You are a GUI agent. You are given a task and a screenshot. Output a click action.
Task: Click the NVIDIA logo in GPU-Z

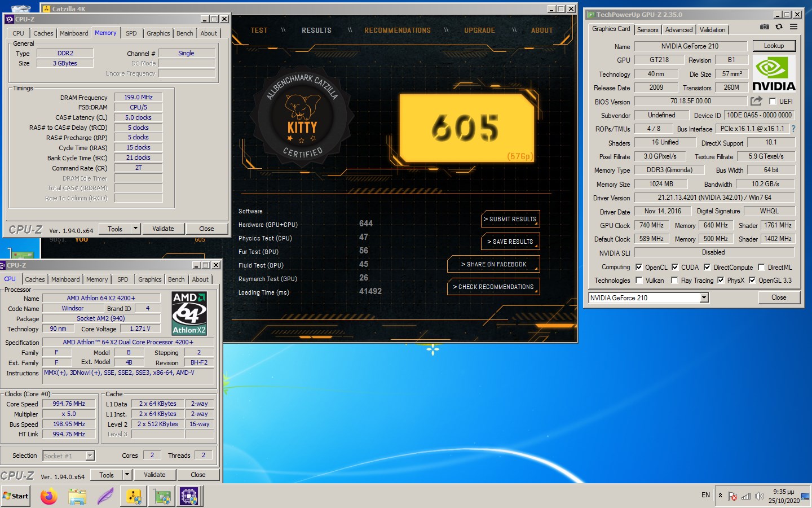[x=774, y=73]
